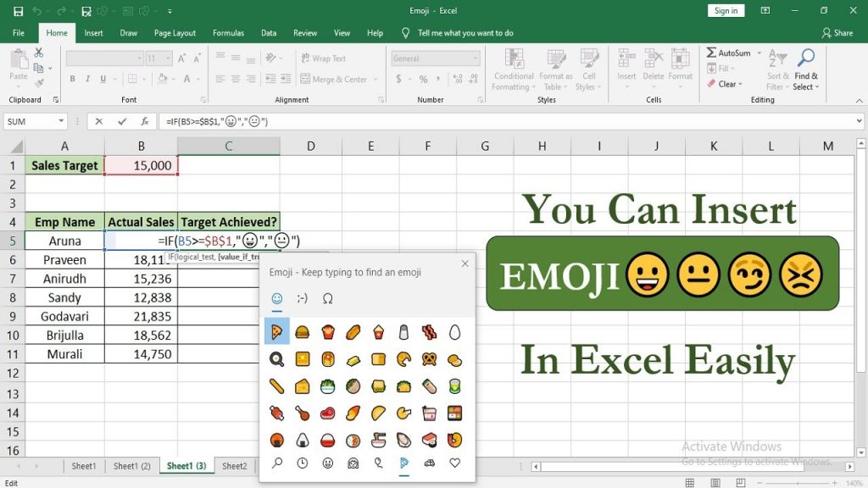Expand the Name Box dropdown showing SUM
The width and height of the screenshot is (868, 488).
click(60, 122)
